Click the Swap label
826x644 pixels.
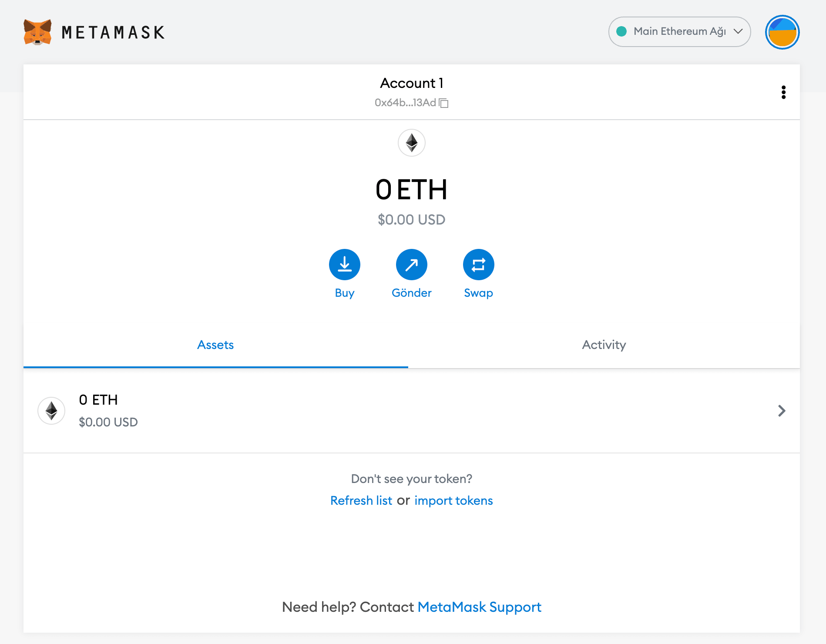pos(479,293)
